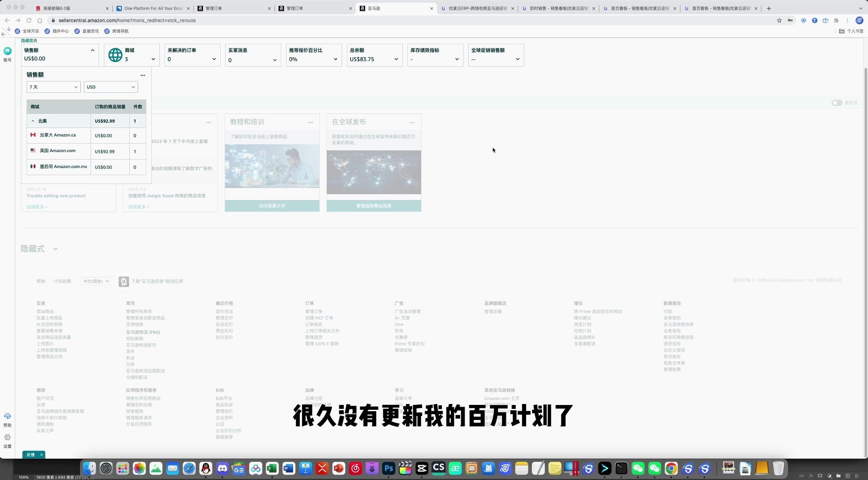Select 美国 Amazon.com marketplace row
The width and height of the screenshot is (868, 480).
coord(86,151)
